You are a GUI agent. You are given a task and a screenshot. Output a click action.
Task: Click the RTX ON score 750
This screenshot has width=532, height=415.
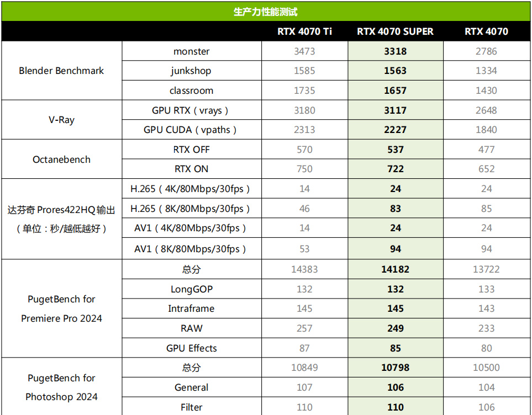[304, 169]
